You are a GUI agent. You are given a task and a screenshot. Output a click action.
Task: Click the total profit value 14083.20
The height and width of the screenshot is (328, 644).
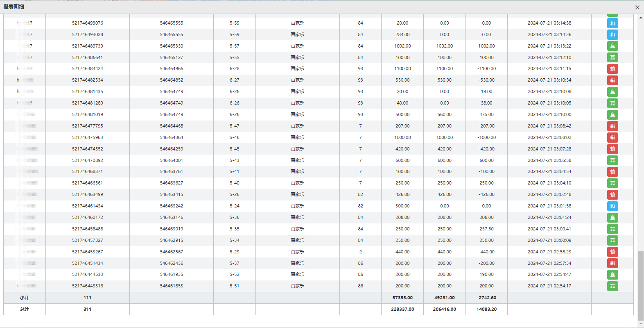486,310
